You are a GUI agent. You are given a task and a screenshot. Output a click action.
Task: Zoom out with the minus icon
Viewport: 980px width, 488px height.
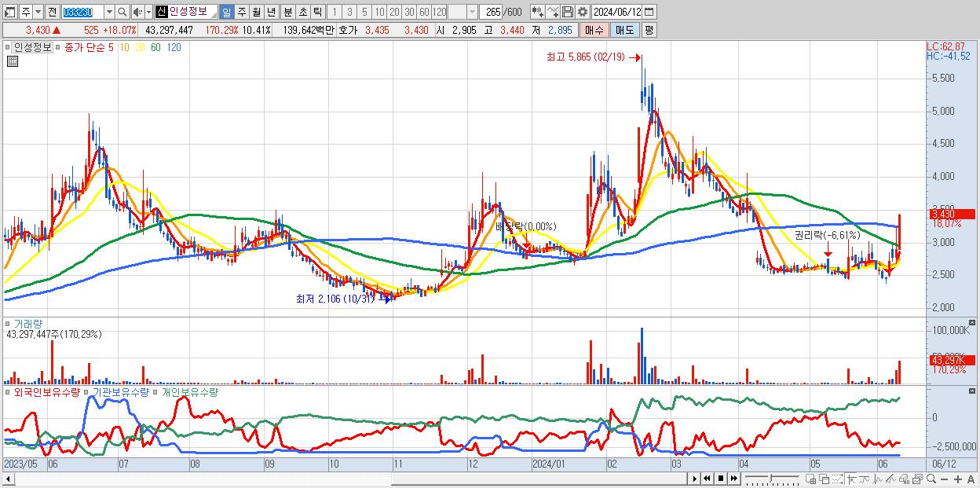pyautogui.click(x=944, y=479)
